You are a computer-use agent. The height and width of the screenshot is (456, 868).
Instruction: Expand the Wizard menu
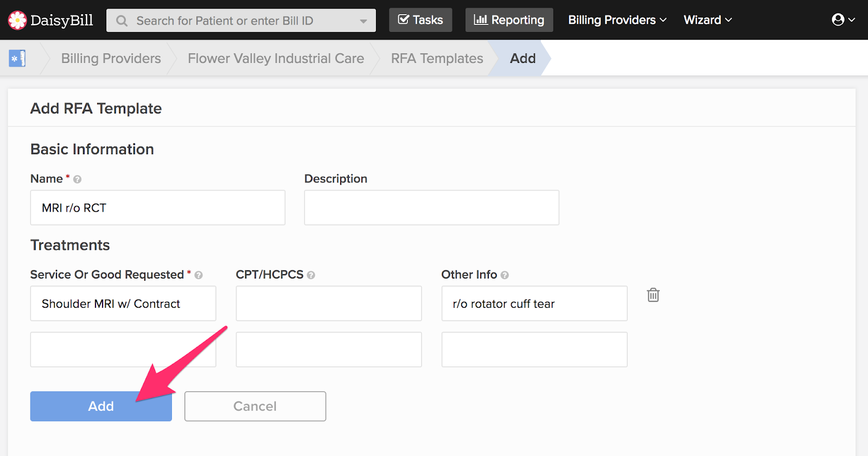(x=707, y=20)
